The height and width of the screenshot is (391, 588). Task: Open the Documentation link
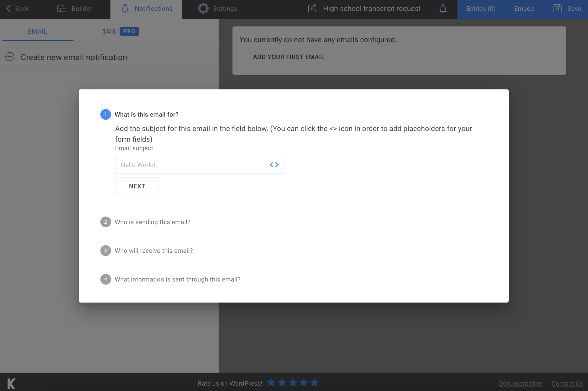(x=521, y=383)
